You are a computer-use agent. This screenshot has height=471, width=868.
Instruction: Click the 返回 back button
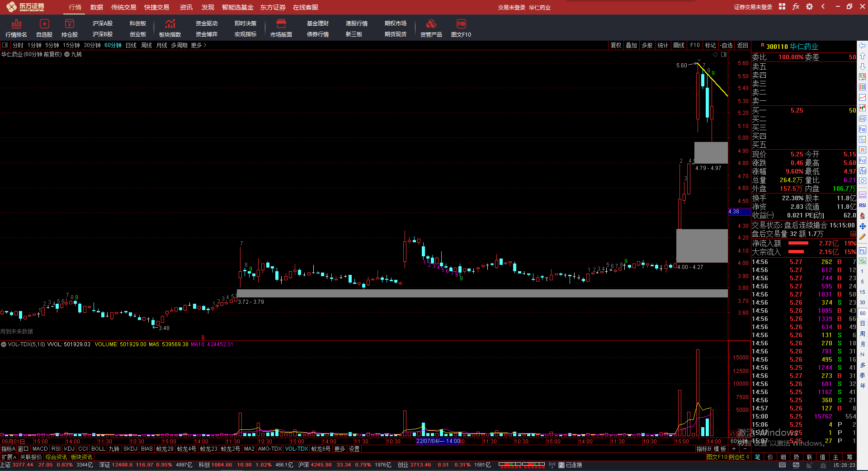pyautogui.click(x=743, y=45)
